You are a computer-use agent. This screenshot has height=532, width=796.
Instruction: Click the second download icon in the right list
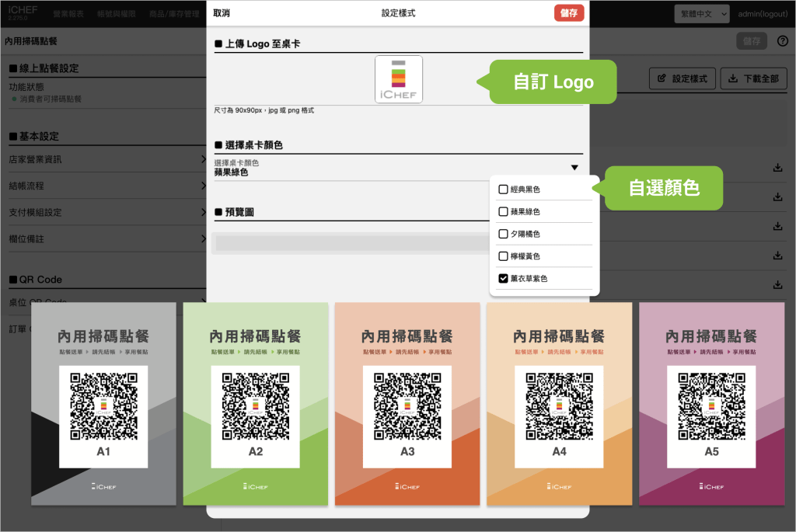(x=777, y=197)
